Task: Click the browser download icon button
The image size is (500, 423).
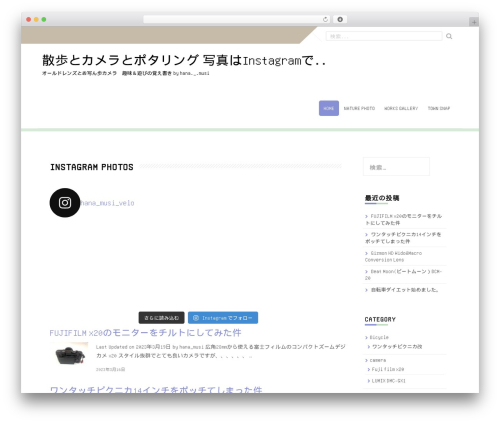Action: click(340, 19)
